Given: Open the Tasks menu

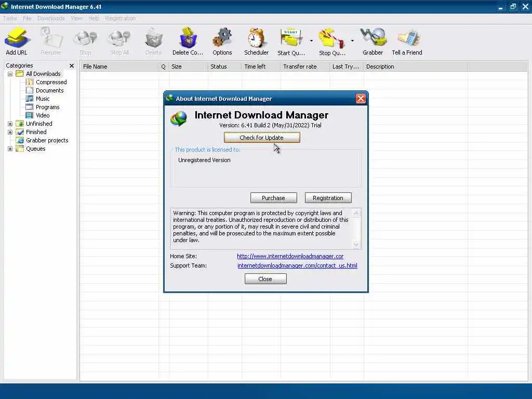Looking at the screenshot, I should coord(10,18).
